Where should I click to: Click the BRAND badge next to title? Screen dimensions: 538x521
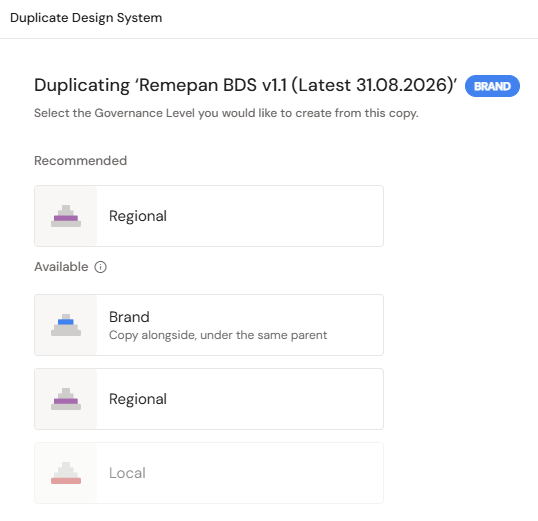pyautogui.click(x=492, y=86)
